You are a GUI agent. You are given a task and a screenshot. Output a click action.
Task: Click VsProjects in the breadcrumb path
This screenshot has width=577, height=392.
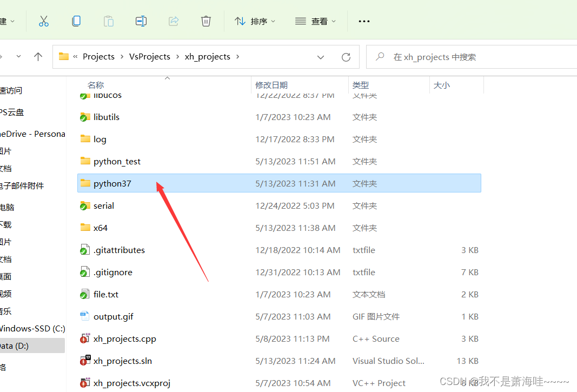[149, 56]
